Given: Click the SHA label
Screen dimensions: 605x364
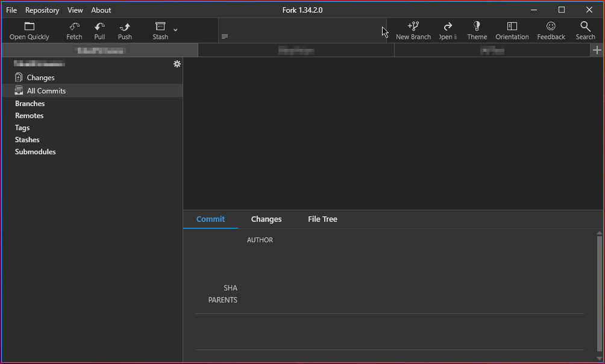Looking at the screenshot, I should coord(230,288).
